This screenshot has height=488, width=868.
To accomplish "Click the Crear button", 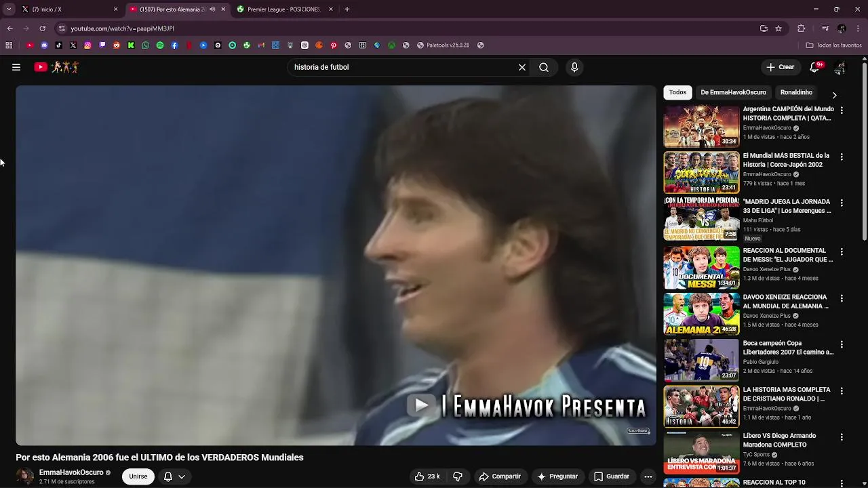I will (781, 67).
